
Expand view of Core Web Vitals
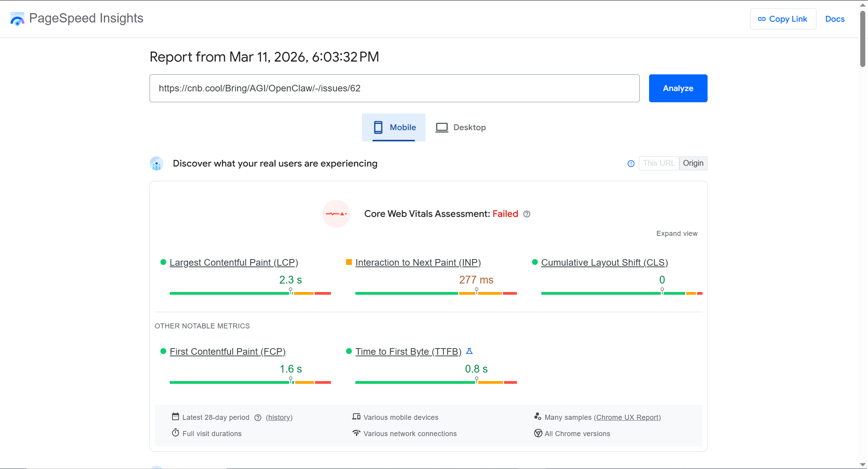point(677,234)
